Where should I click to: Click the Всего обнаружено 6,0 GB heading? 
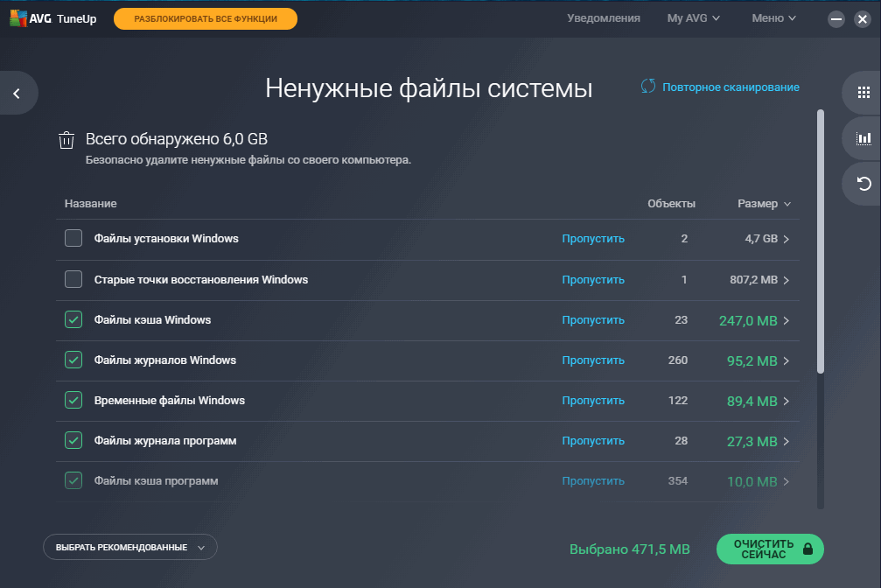coord(177,139)
